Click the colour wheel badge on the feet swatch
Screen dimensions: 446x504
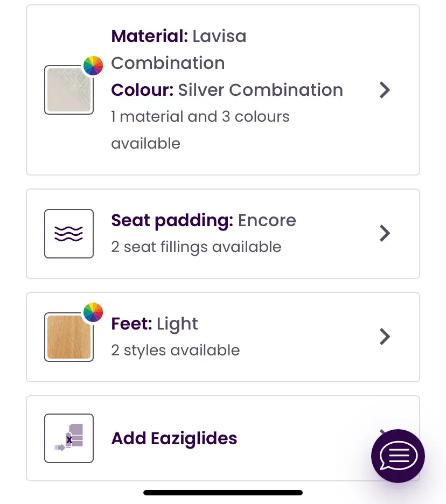tap(93, 312)
